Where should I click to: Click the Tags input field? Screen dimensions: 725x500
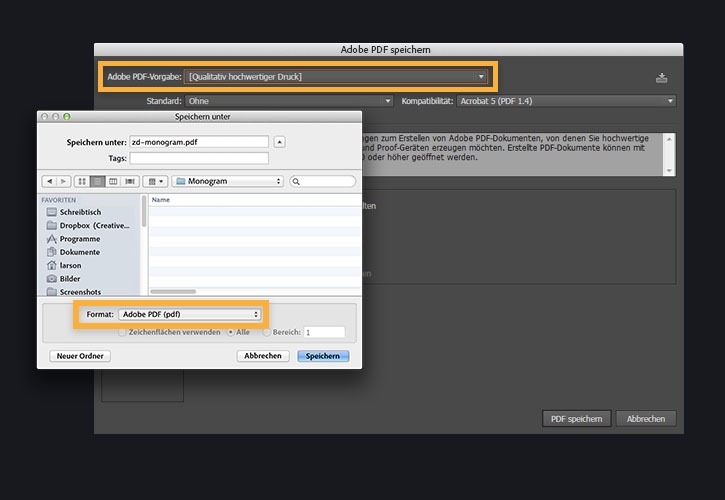(199, 158)
